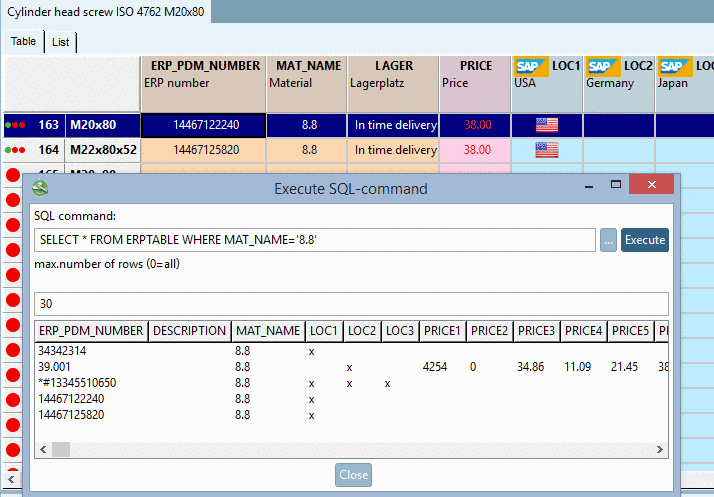Click the results horizontal scrollbar thumb
Screen dimensions: 714x497
point(61,450)
